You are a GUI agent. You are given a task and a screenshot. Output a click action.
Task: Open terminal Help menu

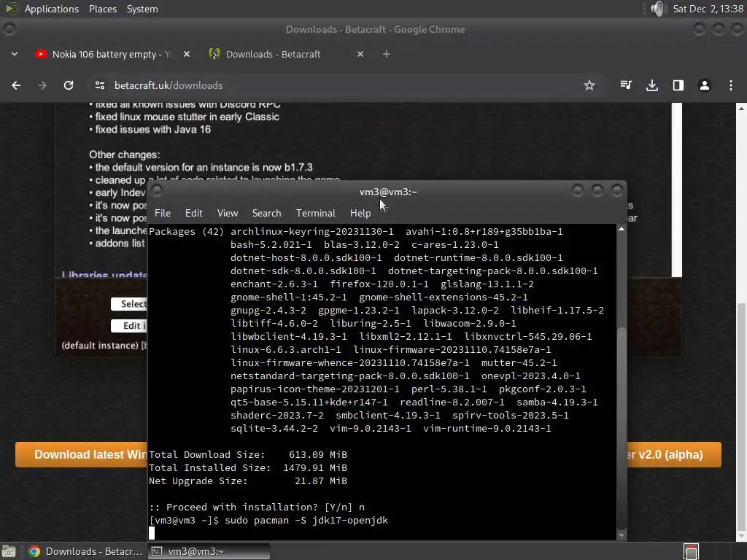click(x=360, y=214)
